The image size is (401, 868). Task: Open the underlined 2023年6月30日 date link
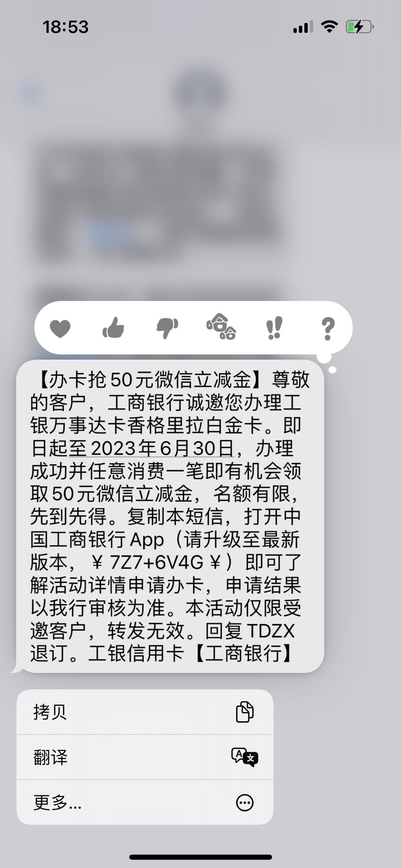click(151, 448)
